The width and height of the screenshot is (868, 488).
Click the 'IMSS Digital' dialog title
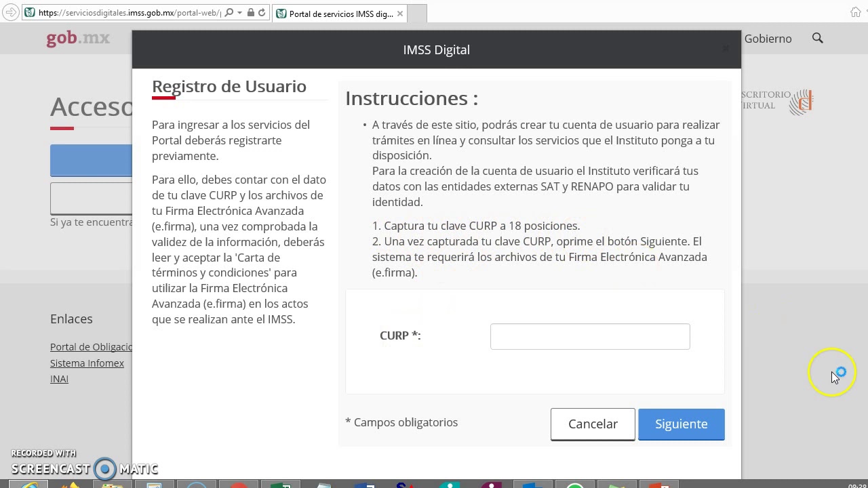(x=437, y=49)
